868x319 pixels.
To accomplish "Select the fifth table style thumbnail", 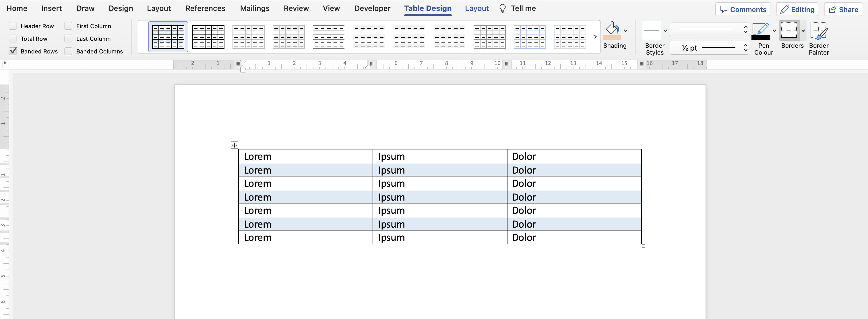I will [329, 37].
